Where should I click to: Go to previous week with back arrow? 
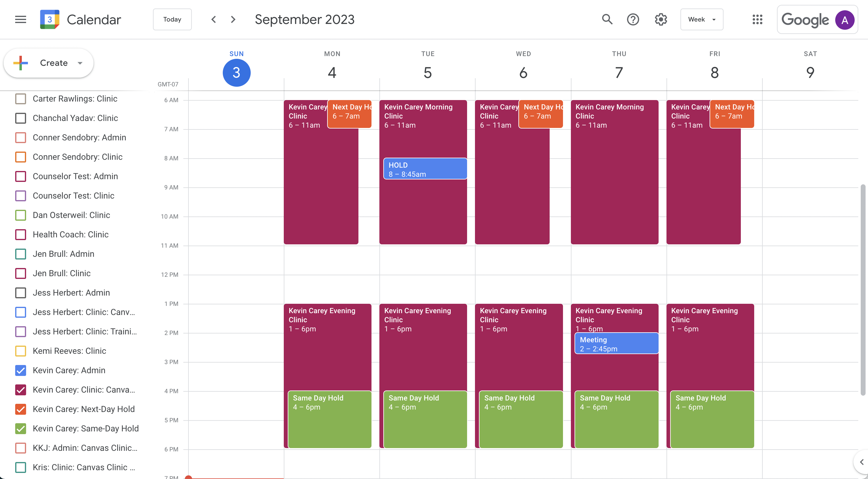pos(214,19)
